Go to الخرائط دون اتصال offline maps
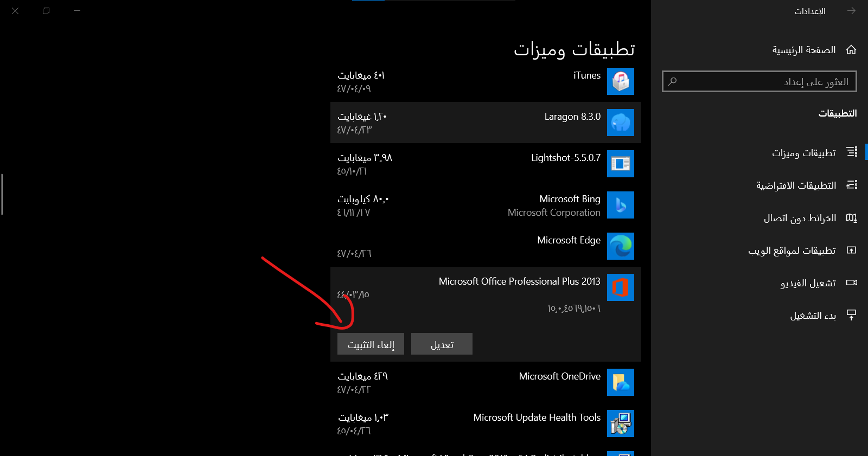The height and width of the screenshot is (456, 868). (800, 218)
